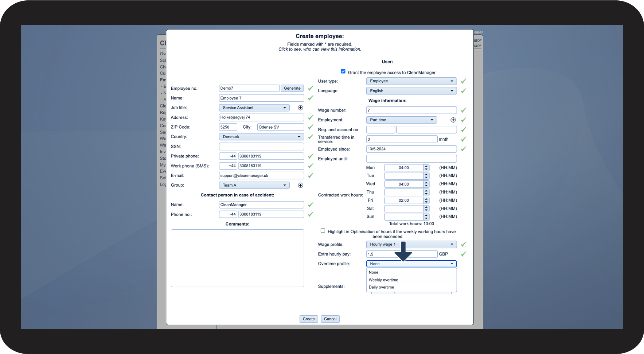Screen dimensions: 644x354
Task: Enable 'Highlight in Optimisation of hours' checkbox
Action: (x=323, y=230)
